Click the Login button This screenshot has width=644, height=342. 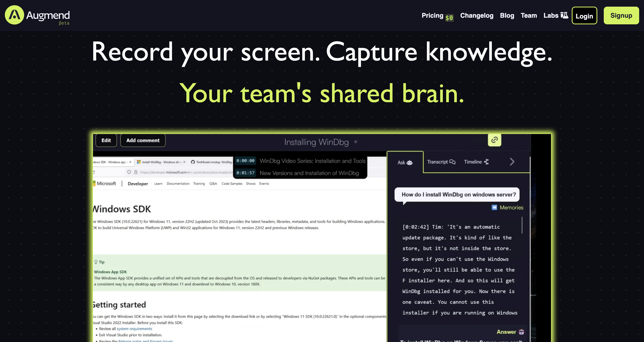tap(584, 15)
